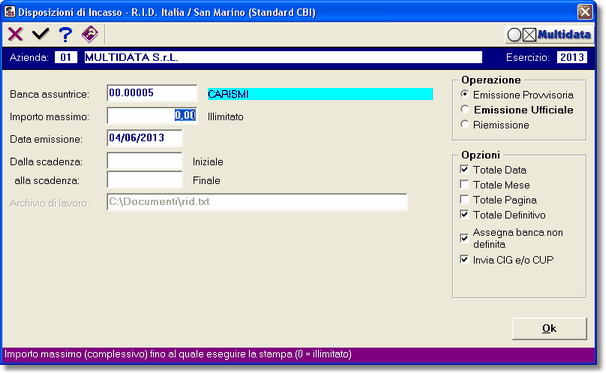Focus the Banca assuntrice code field

pos(152,93)
